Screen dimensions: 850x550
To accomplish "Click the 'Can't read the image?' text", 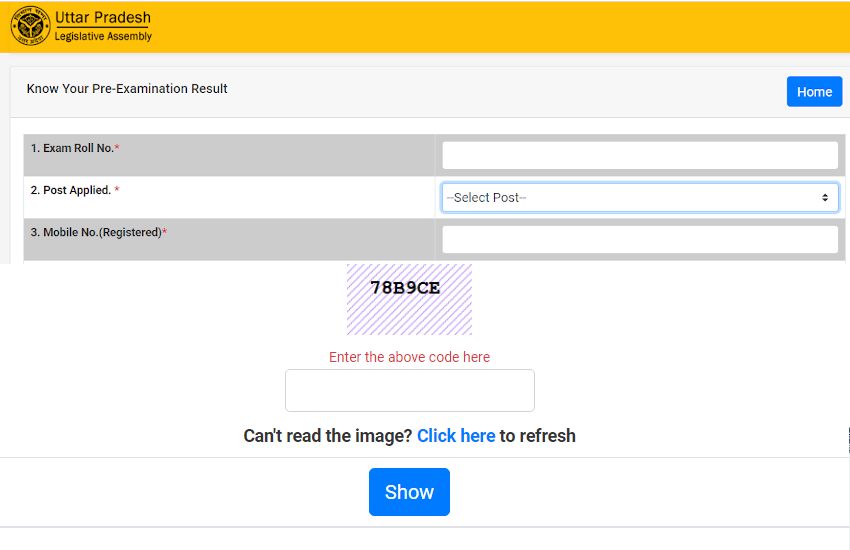I will click(x=328, y=436).
